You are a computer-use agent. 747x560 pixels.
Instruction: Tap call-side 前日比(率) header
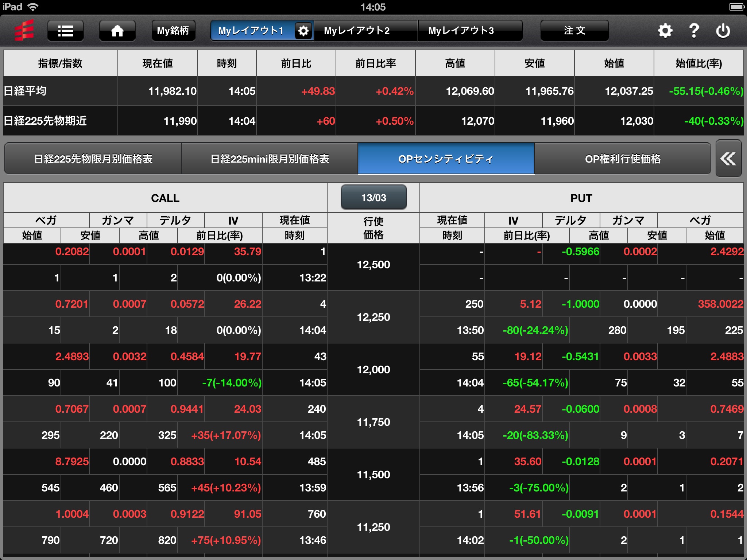(x=220, y=236)
